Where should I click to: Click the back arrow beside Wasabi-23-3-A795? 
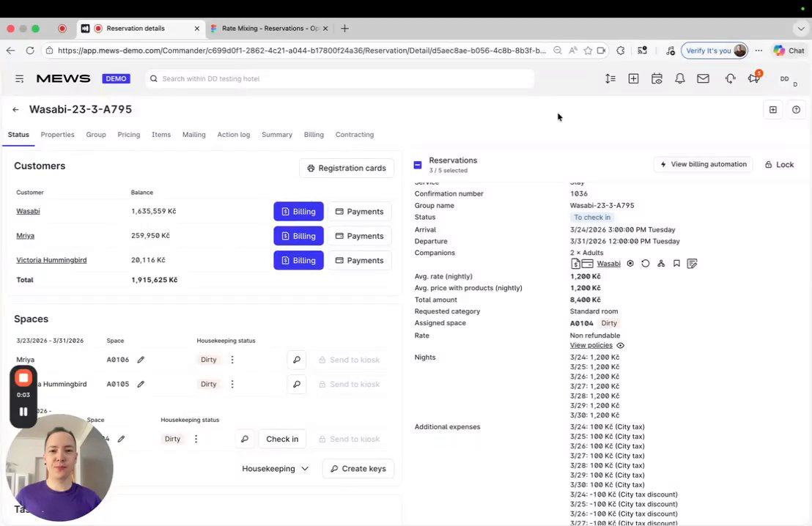tap(15, 110)
